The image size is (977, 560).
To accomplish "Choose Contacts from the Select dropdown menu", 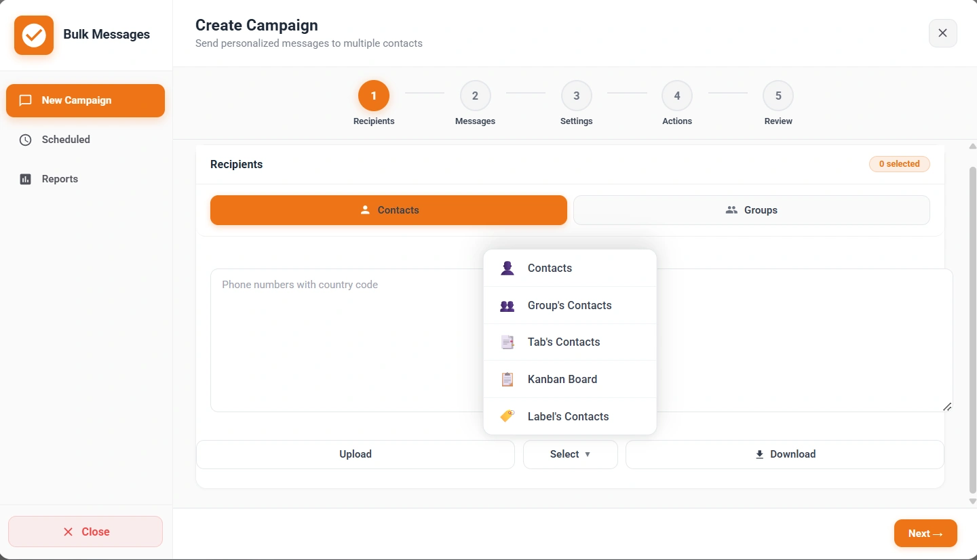I will [x=570, y=268].
